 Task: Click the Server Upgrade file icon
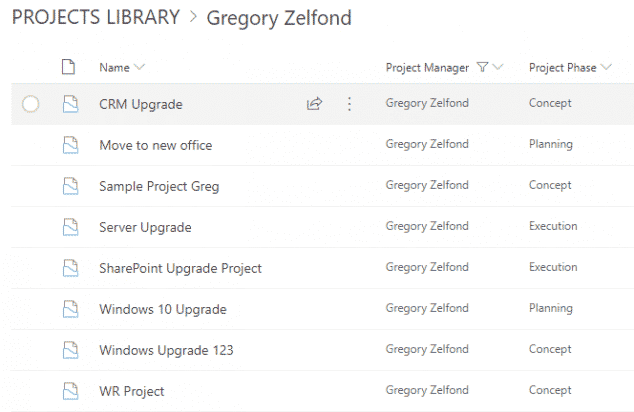tap(70, 227)
